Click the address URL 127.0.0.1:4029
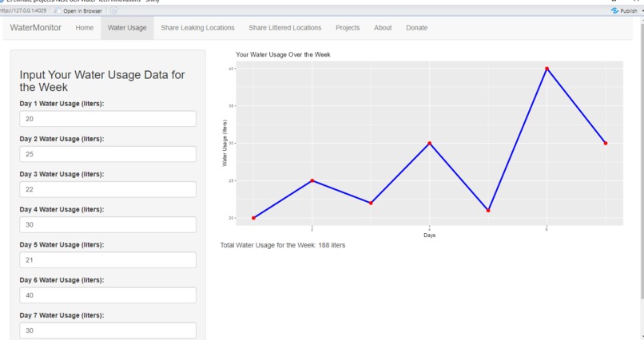The height and width of the screenshot is (340, 644). tap(23, 10)
